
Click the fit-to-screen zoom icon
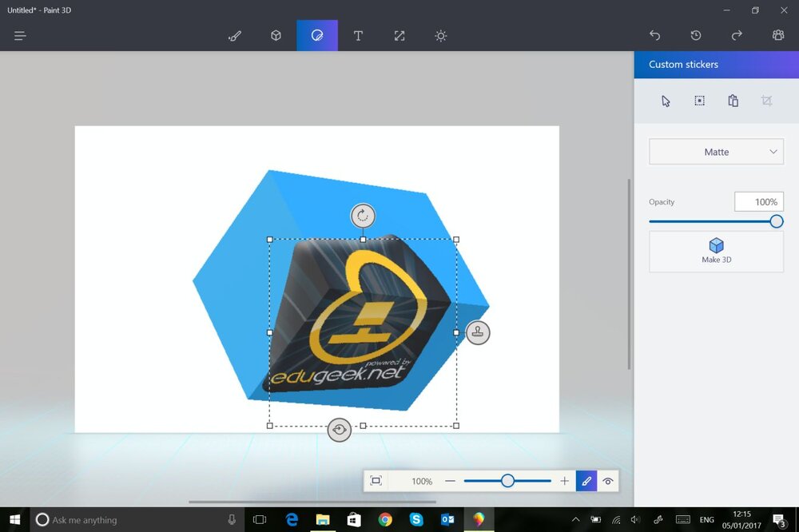(376, 481)
